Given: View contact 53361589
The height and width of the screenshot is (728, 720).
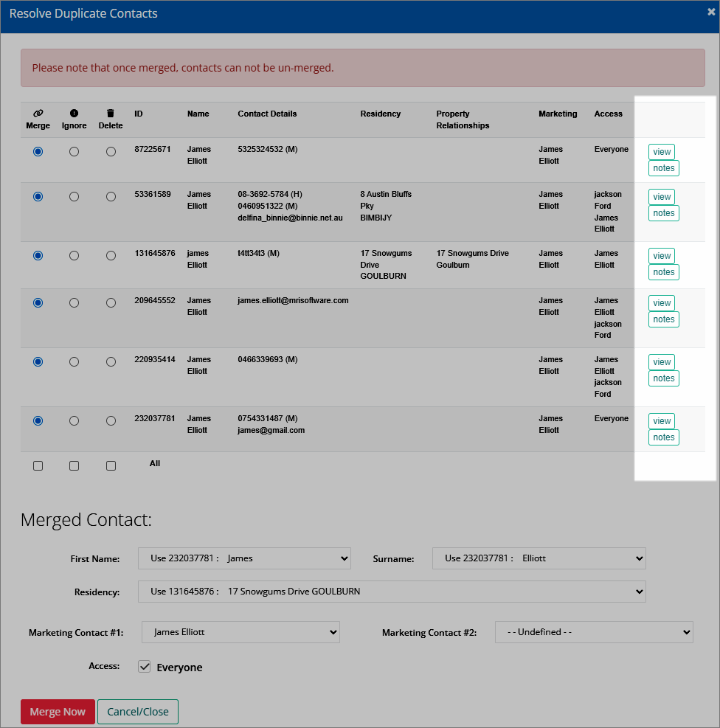Looking at the screenshot, I should click(x=662, y=197).
